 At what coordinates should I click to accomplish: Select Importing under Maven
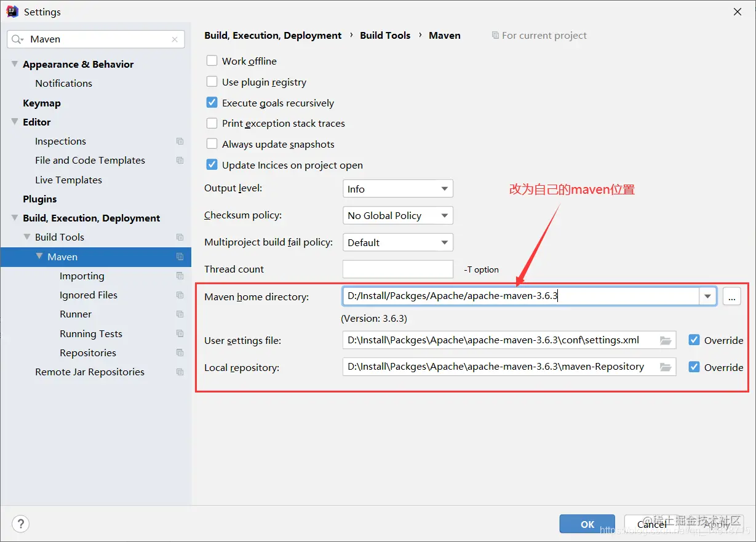[x=82, y=276]
